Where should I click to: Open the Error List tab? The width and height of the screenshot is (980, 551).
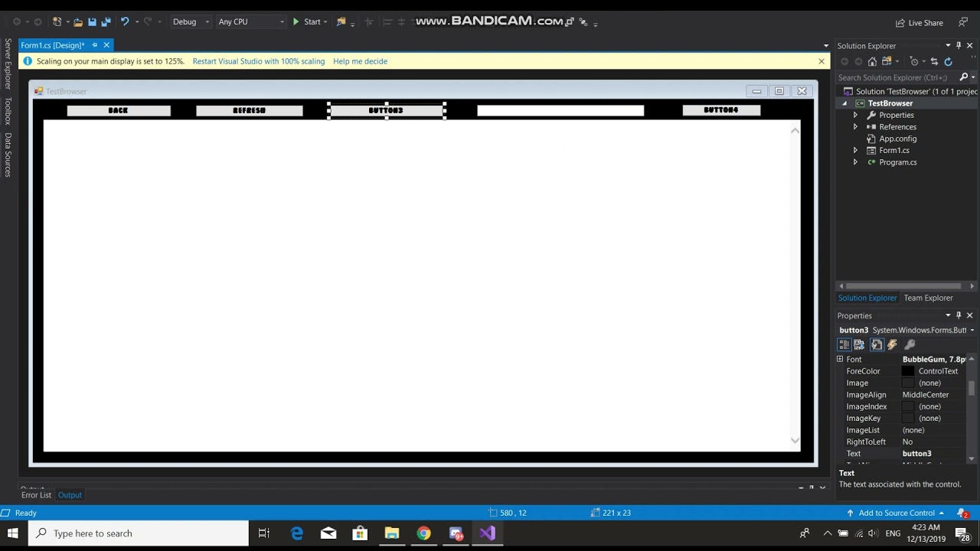[36, 495]
